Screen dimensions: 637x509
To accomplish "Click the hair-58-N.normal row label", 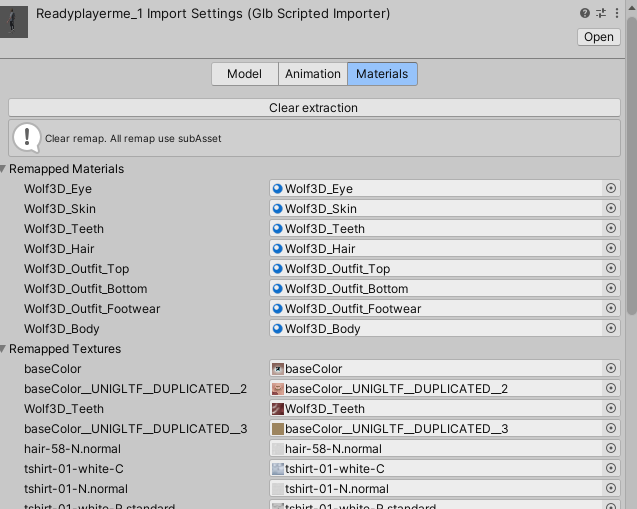I will (72, 449).
